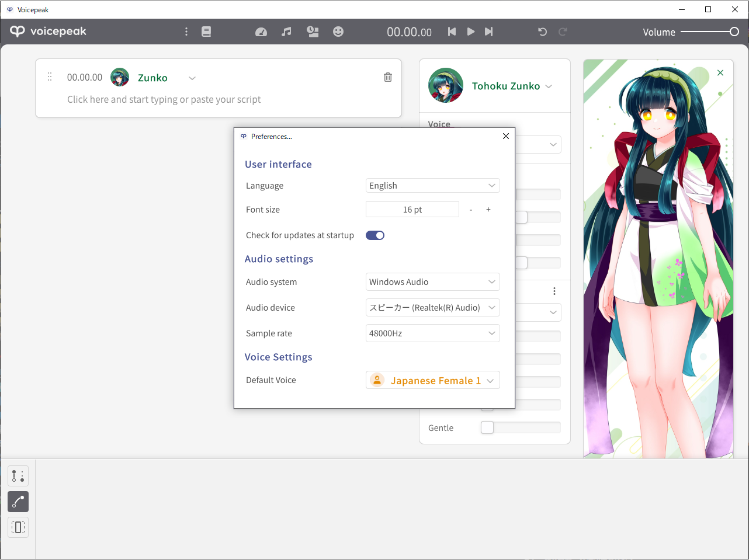This screenshot has width=749, height=560.
Task: Open the Audio device dropdown
Action: (433, 308)
